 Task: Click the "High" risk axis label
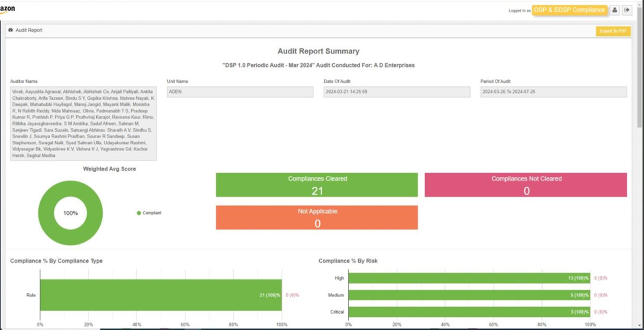[x=339, y=278]
